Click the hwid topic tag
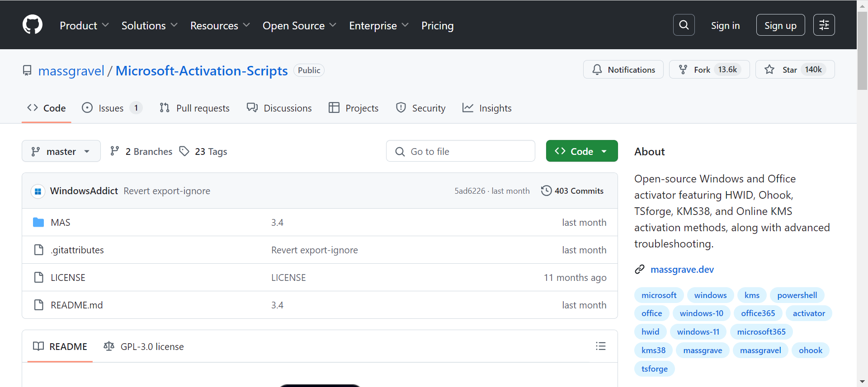The height and width of the screenshot is (387, 868). 651,331
